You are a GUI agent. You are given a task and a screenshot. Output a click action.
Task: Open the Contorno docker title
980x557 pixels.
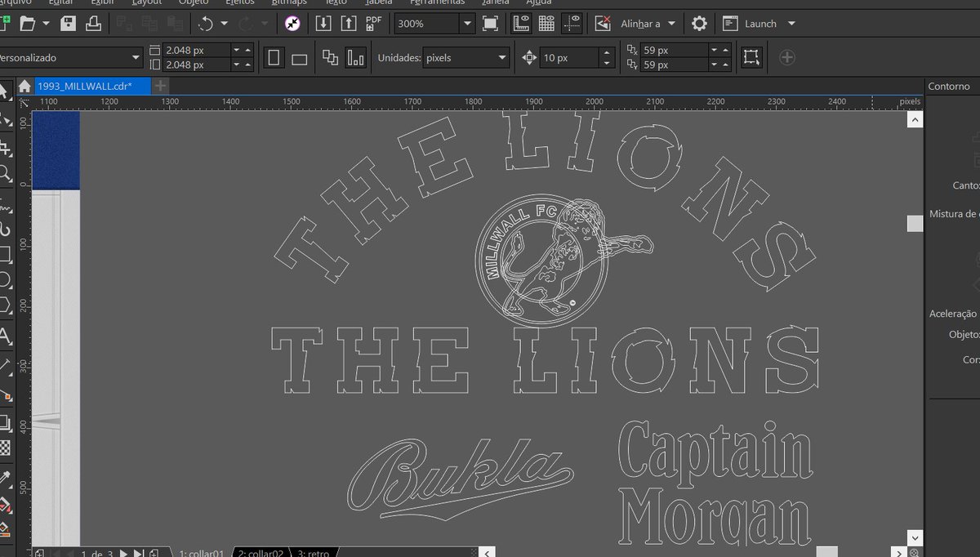coord(949,86)
